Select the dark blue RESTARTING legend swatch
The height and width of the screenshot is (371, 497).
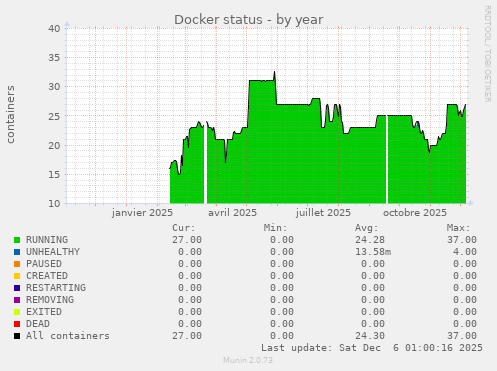(x=17, y=288)
